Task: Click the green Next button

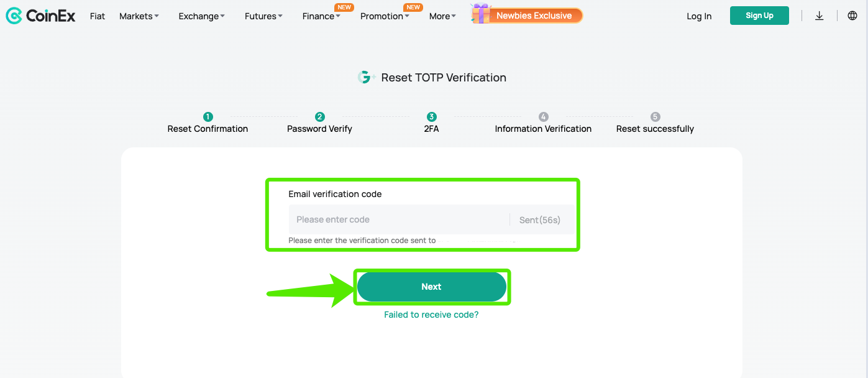Action: (x=431, y=287)
